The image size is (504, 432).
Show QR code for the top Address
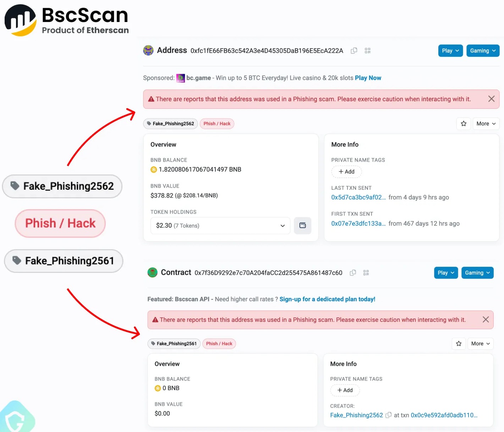(367, 51)
